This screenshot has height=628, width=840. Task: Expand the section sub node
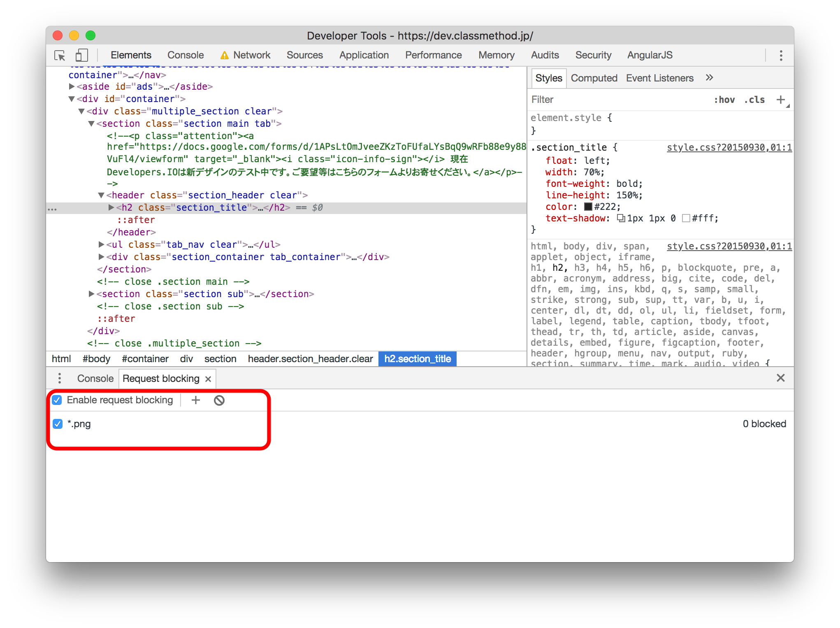(91, 294)
